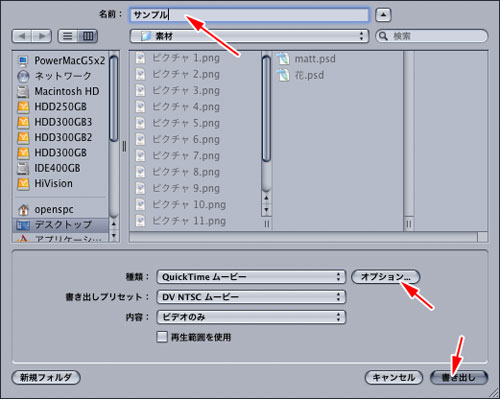The width and height of the screenshot is (500, 399).
Task: Open ネットワーク in the sidebar
Action: [54, 76]
